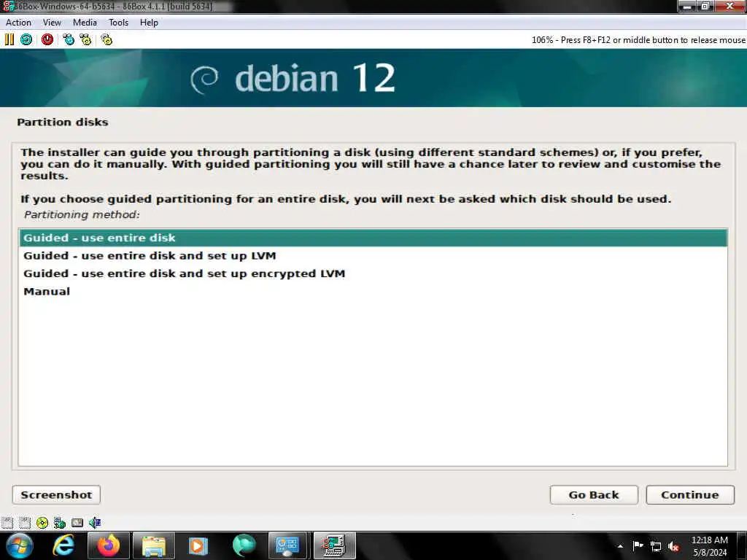Show hidden tray icons arrow

[x=620, y=546]
